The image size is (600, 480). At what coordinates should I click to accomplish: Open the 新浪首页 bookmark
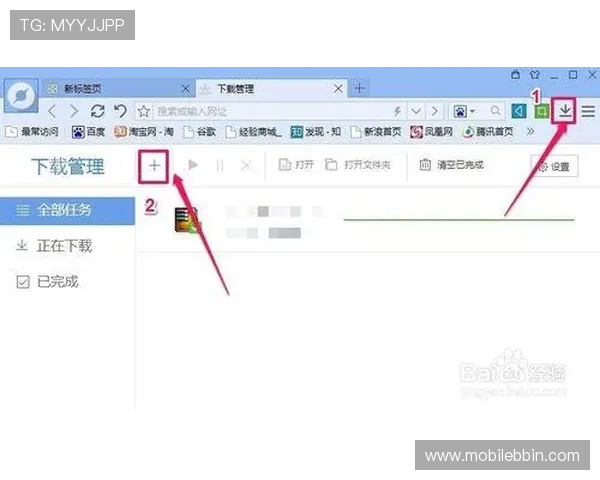click(x=376, y=132)
